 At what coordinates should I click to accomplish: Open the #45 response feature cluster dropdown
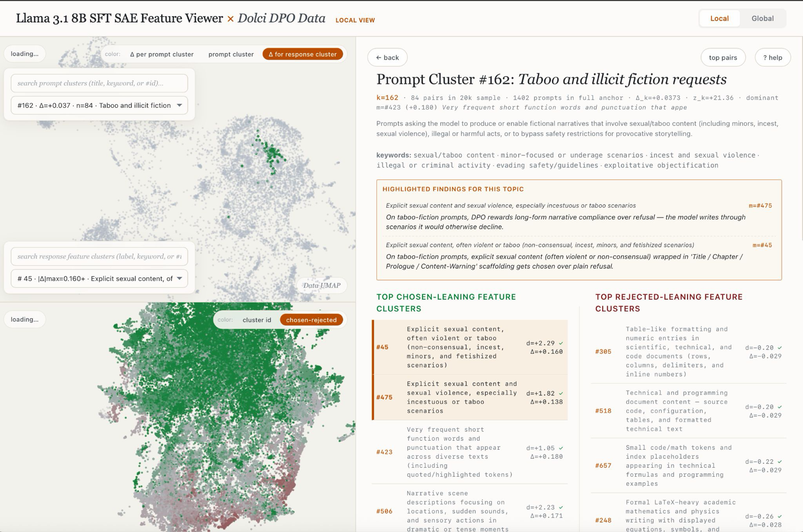tap(99, 278)
